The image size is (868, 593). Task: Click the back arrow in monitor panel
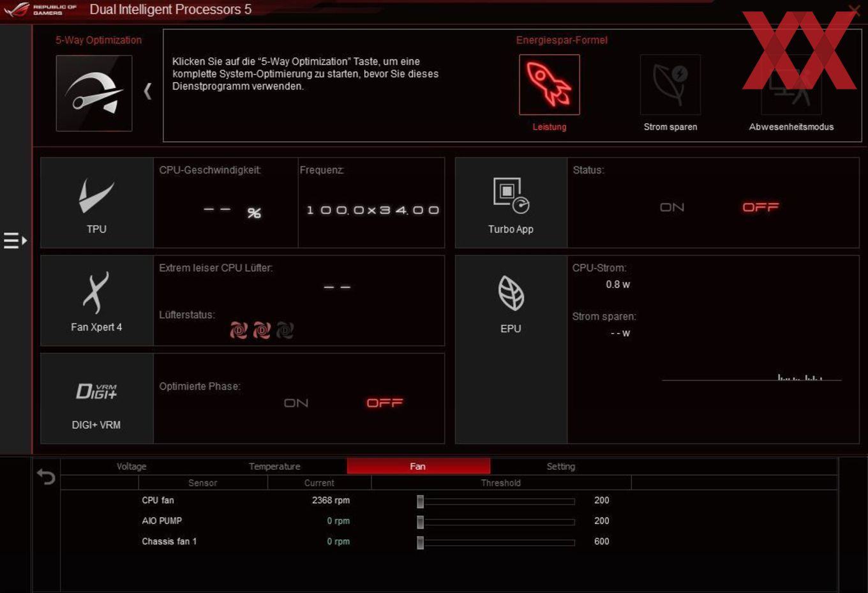[x=46, y=476]
